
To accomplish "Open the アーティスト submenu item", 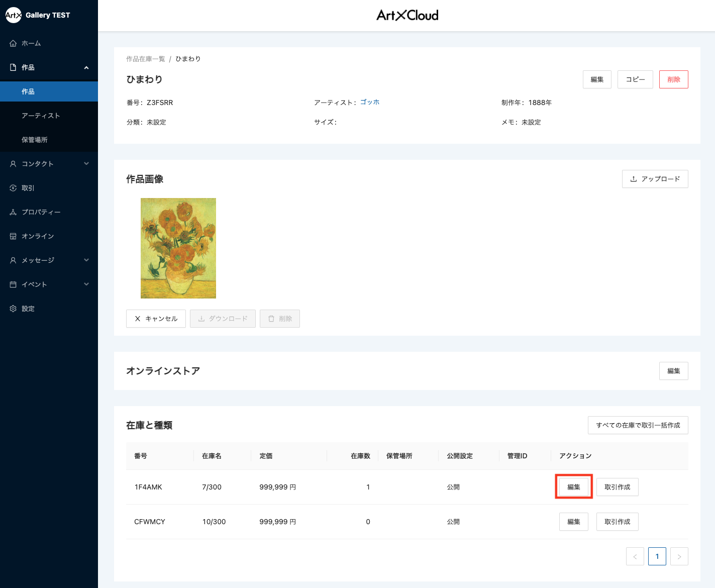I will 49,116.
